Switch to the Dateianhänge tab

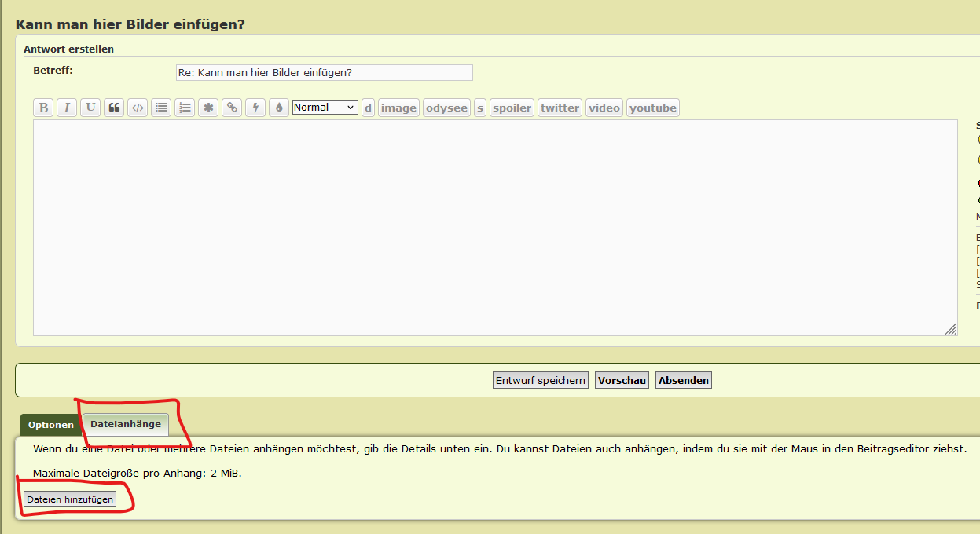(126, 424)
